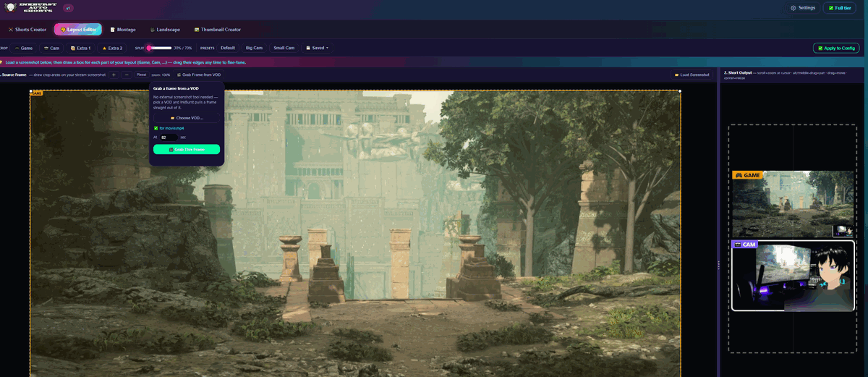The width and height of the screenshot is (868, 377).
Task: Select the GAME label on source frame
Action: click(38, 93)
